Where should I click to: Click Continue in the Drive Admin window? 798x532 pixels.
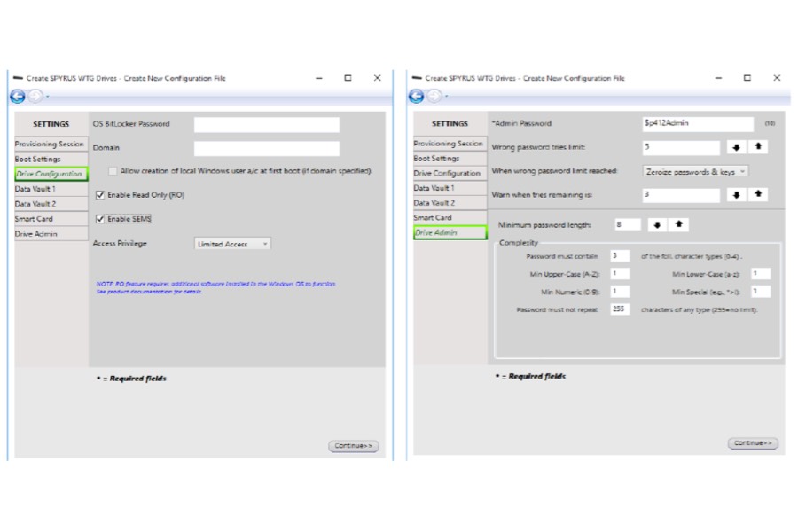click(753, 443)
